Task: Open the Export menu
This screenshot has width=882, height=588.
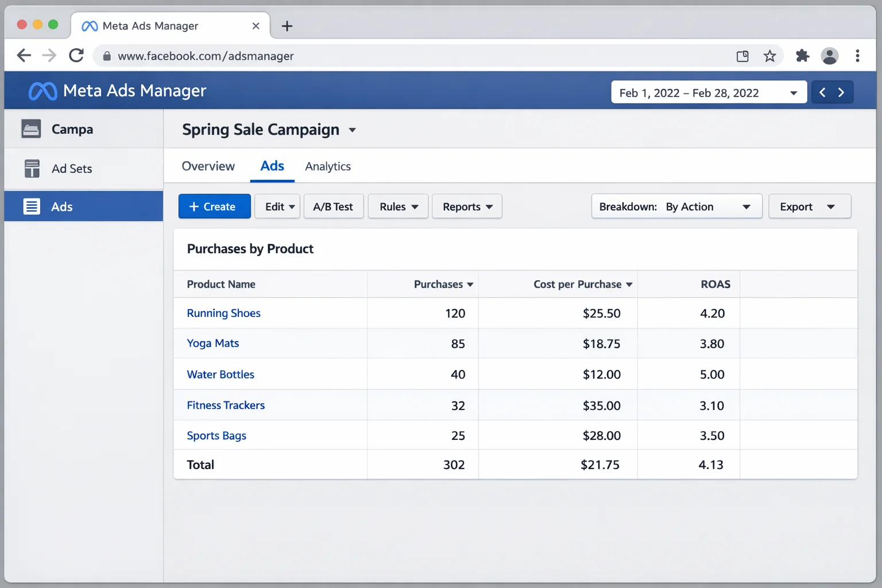Action: pos(810,206)
